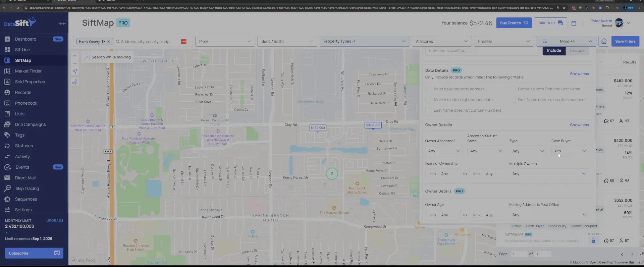The width and height of the screenshot is (644, 267).
Task: Open the Market Finder icon
Action: (7, 71)
